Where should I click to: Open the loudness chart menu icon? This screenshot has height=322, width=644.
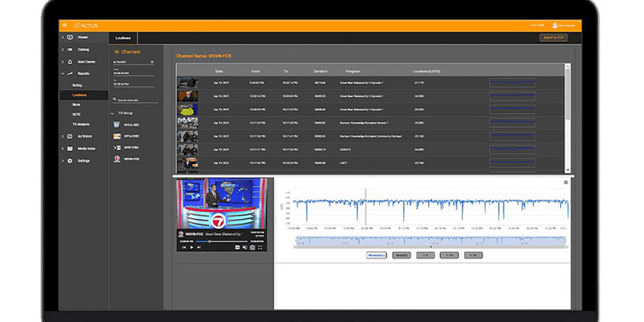coord(565,182)
